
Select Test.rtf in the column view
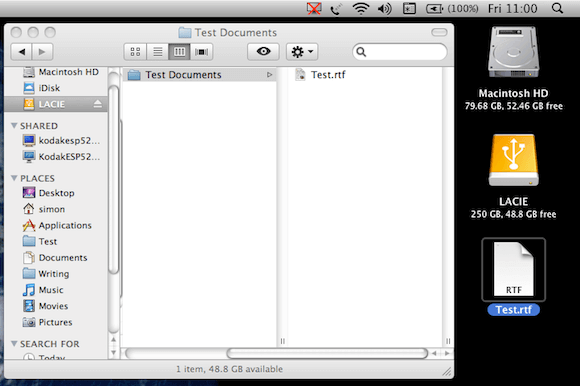pyautogui.click(x=320, y=75)
